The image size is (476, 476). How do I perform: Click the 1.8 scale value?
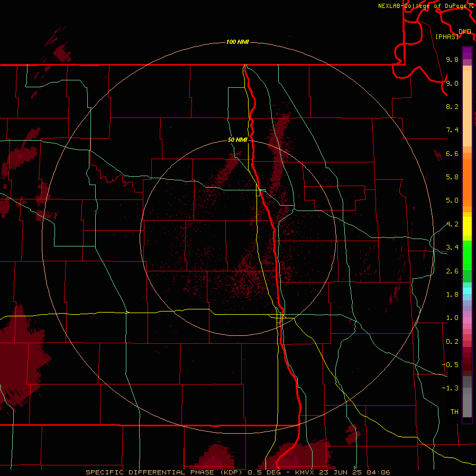coord(452,294)
